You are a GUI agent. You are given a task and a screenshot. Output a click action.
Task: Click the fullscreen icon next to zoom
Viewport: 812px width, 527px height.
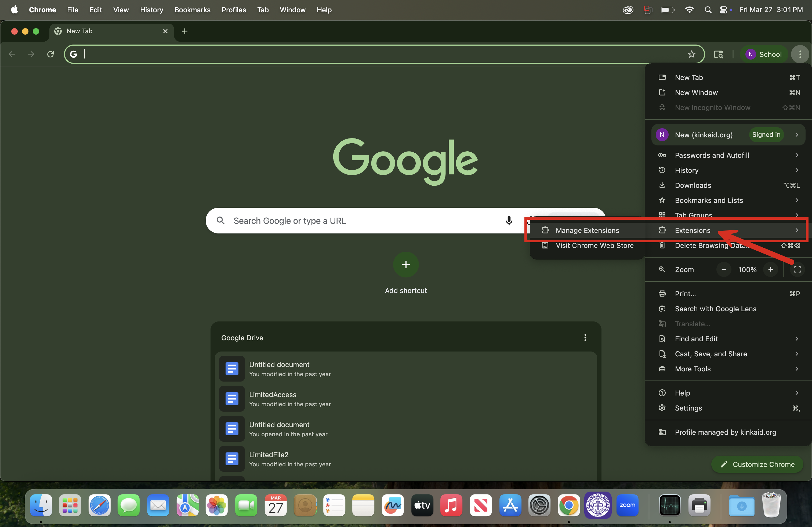coord(797,269)
